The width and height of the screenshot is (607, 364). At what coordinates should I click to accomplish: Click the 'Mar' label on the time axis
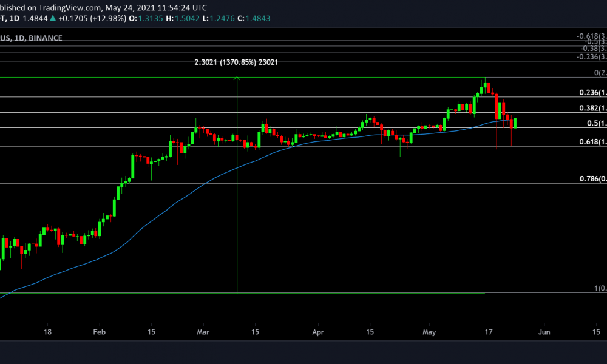[x=203, y=332]
